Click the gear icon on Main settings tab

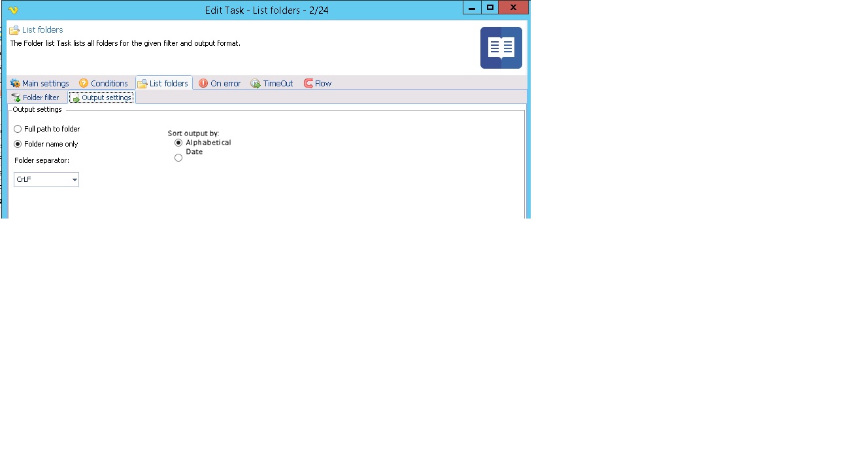[15, 84]
